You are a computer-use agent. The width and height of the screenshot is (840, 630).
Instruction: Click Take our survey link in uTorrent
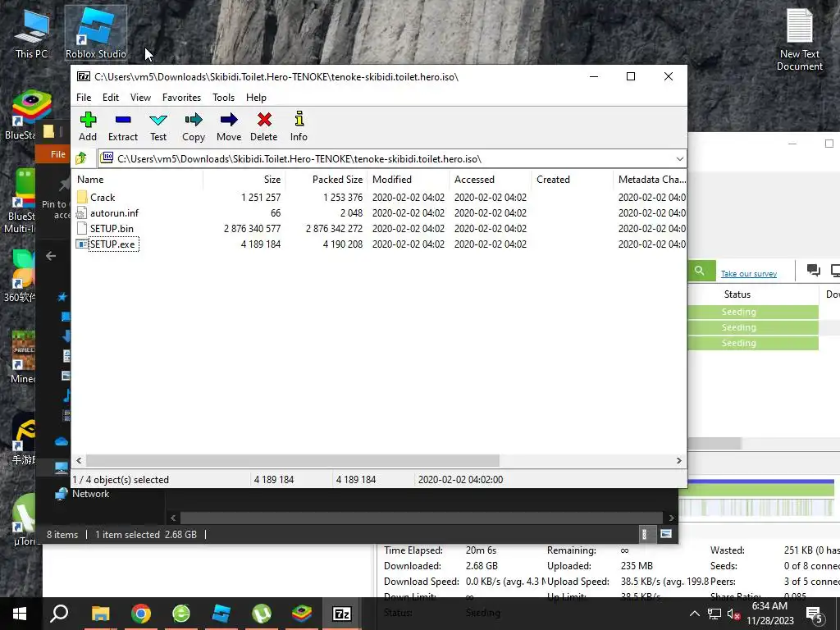(748, 274)
